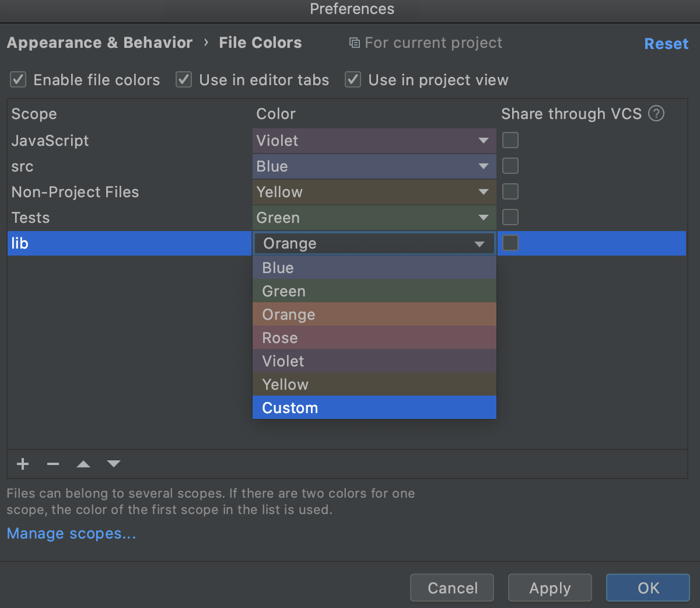700x608 pixels.
Task: Click the Cancel button
Action: tap(452, 588)
